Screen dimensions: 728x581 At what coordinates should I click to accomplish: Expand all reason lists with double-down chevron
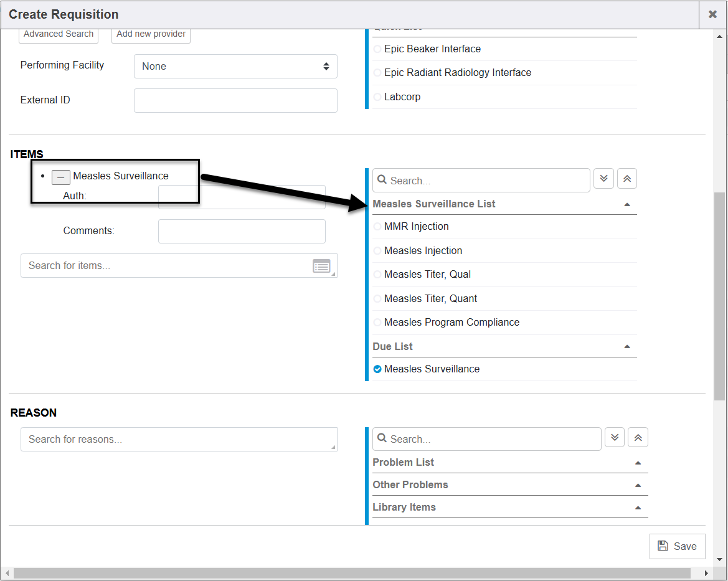pyautogui.click(x=614, y=437)
